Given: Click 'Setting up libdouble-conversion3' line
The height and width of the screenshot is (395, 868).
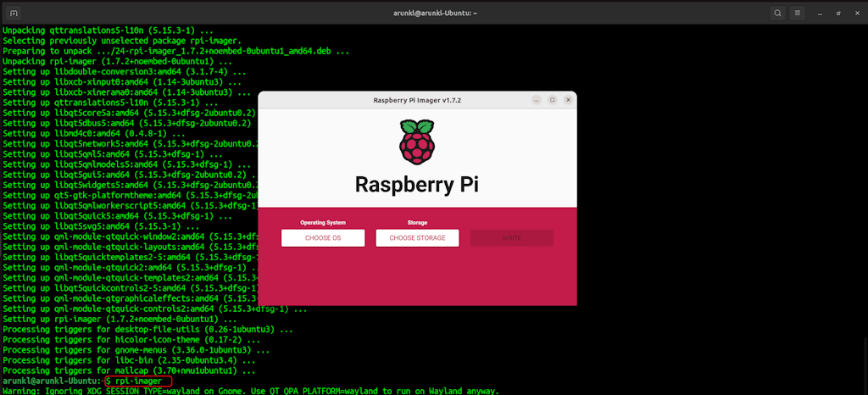Looking at the screenshot, I should [125, 71].
